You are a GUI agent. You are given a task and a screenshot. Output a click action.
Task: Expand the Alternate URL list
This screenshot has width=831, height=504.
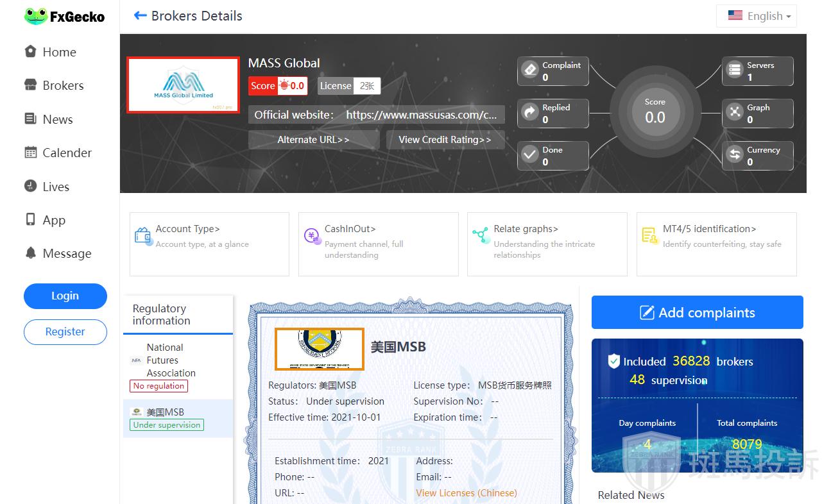[313, 140]
